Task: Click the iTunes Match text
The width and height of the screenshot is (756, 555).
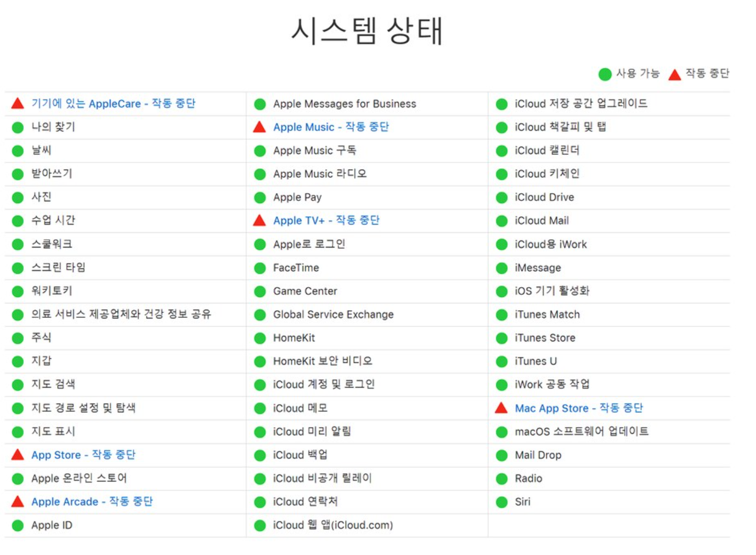Action: (x=547, y=315)
